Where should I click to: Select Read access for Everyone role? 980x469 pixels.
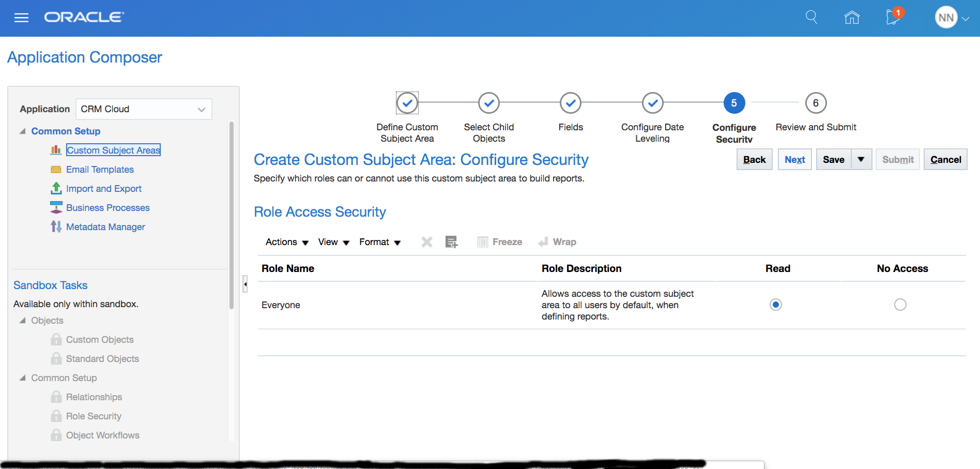[775, 305]
